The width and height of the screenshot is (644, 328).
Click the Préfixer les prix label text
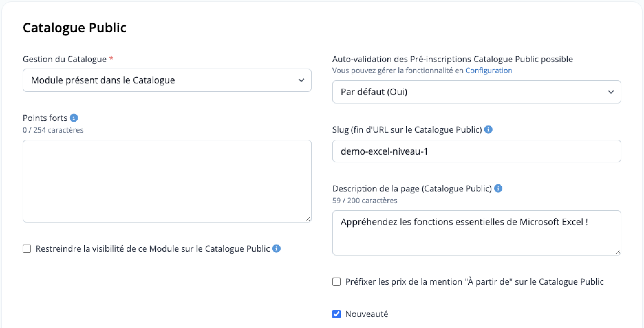coord(474,282)
